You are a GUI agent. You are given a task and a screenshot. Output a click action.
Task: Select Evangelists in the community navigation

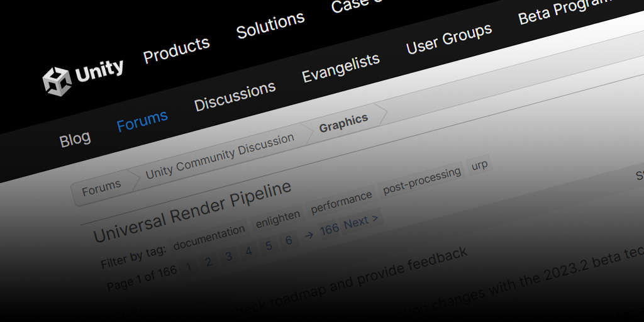coord(340,68)
